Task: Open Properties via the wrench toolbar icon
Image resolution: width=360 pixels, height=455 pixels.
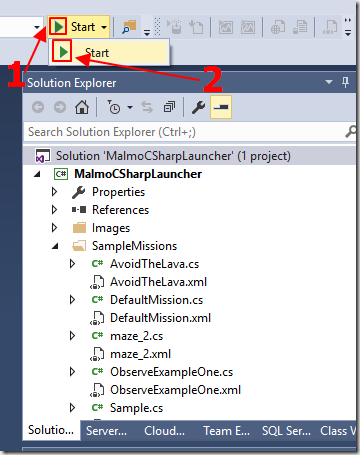Action: [x=198, y=107]
